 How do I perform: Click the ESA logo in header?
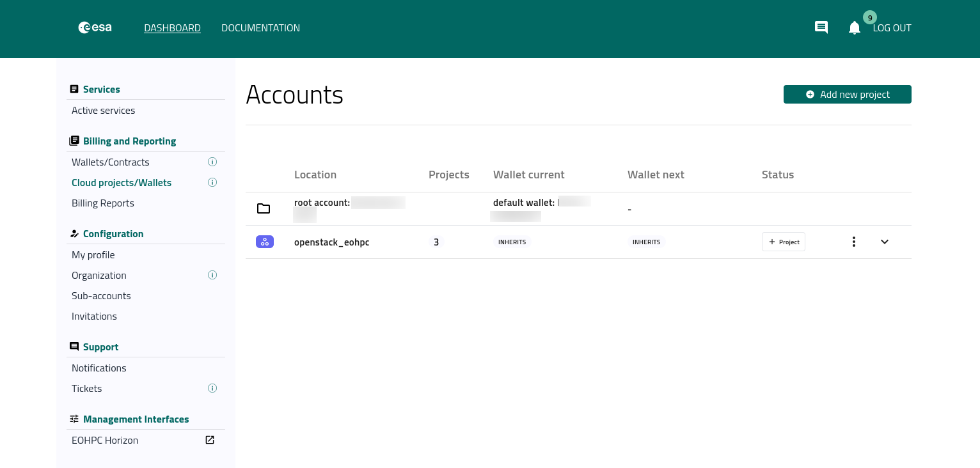(x=95, y=27)
